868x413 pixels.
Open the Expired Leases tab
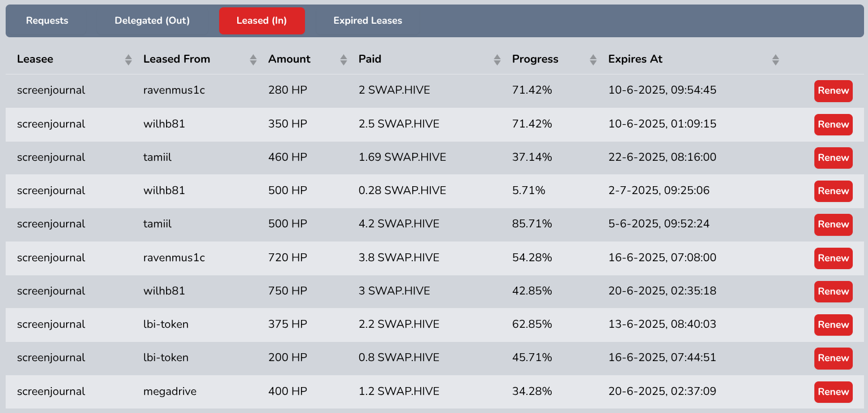tap(368, 21)
